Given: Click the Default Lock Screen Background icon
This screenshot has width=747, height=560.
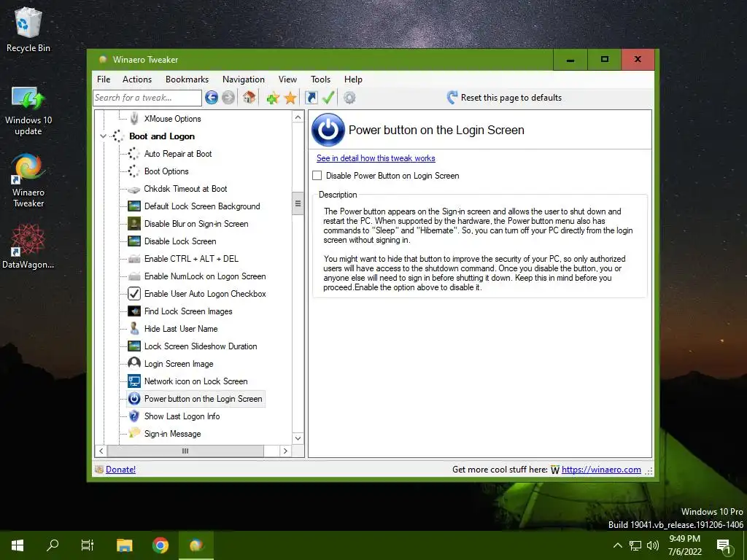Looking at the screenshot, I should pos(134,206).
